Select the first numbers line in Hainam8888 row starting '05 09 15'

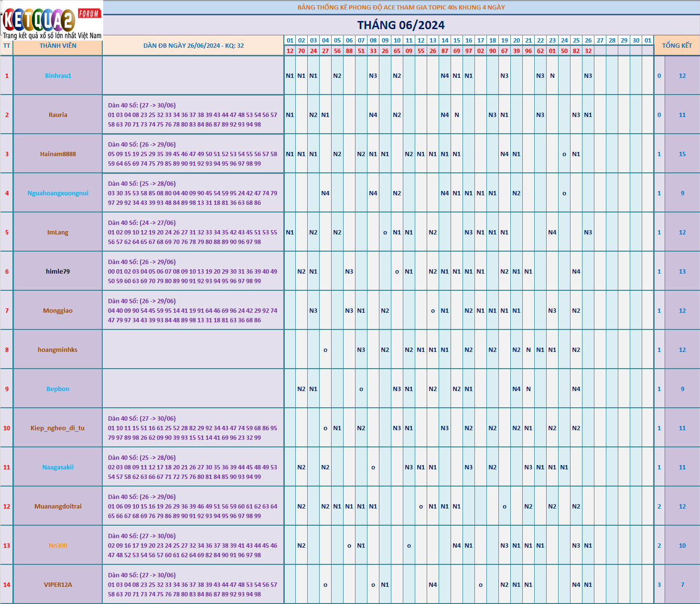point(193,154)
